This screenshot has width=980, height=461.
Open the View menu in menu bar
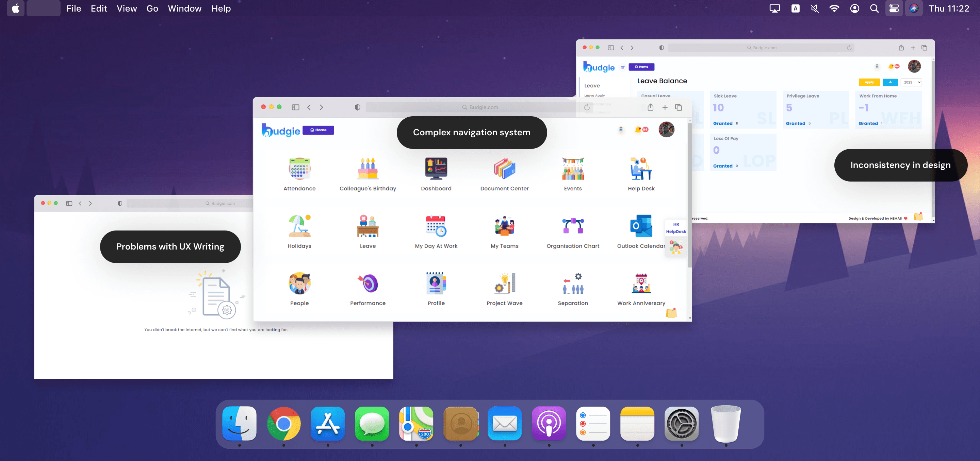click(127, 8)
